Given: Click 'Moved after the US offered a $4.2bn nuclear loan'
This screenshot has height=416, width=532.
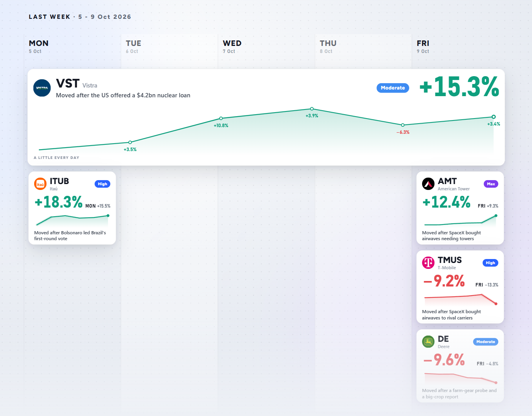Looking at the screenshot, I should click(123, 95).
